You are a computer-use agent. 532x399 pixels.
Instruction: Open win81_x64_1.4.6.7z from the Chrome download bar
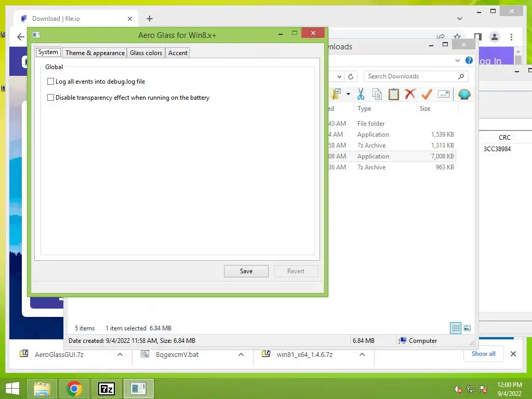tap(304, 354)
